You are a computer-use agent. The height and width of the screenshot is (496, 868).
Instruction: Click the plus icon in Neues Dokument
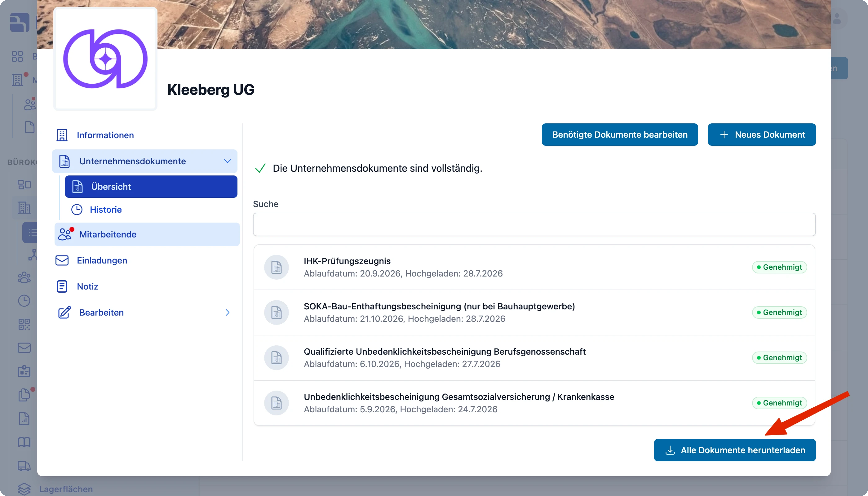point(724,135)
